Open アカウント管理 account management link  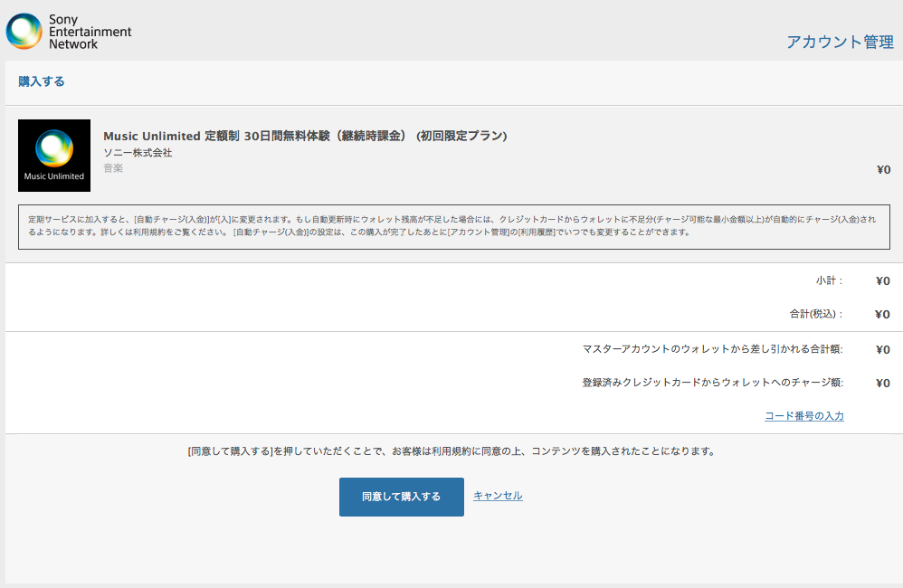(x=841, y=42)
